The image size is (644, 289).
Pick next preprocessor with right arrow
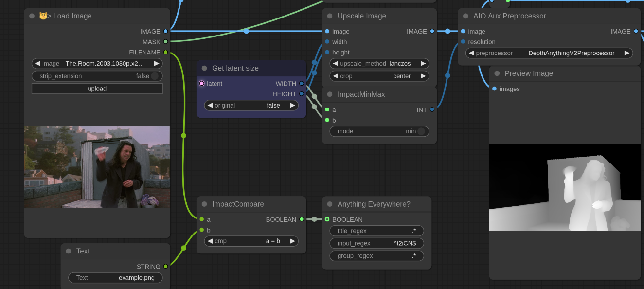tap(627, 53)
